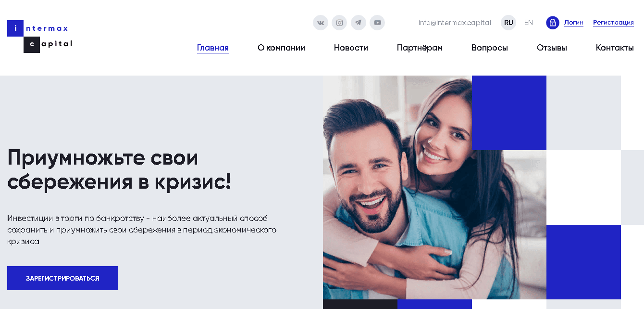The image size is (644, 309).
Task: Click the Intermax Capital logo
Action: [x=40, y=37]
